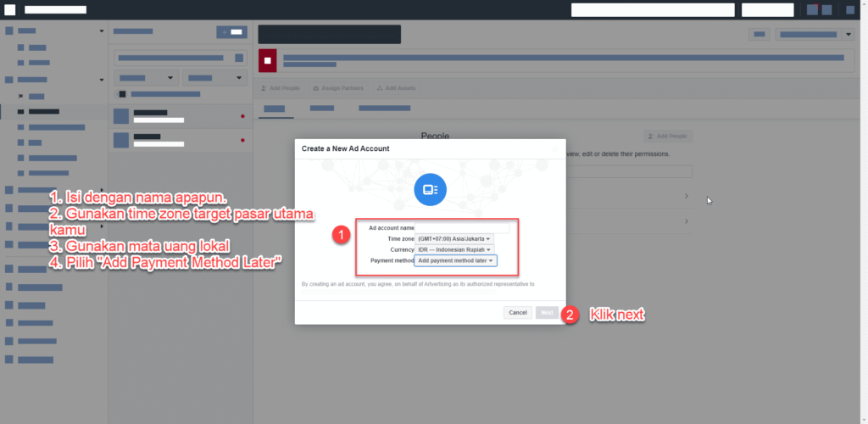Click the Next button in the dialog
Viewport: 868px width, 424px height.
click(547, 313)
